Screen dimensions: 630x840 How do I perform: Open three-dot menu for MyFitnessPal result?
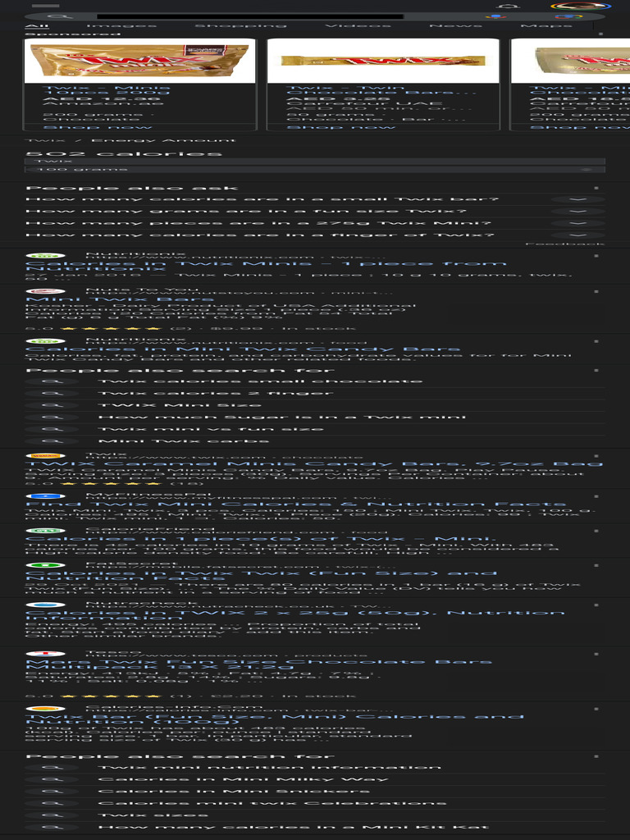(x=596, y=496)
